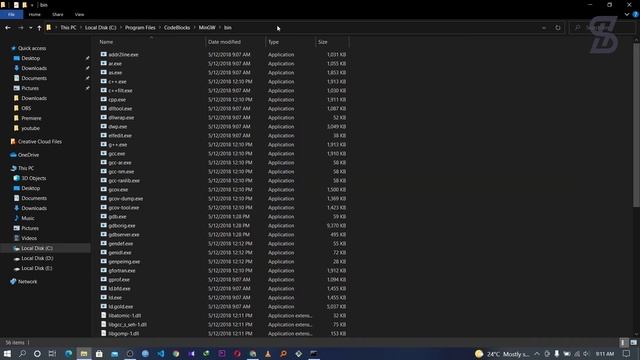The width and height of the screenshot is (640, 360).
Task: Open Explorer help icon
Action: pos(635,14)
